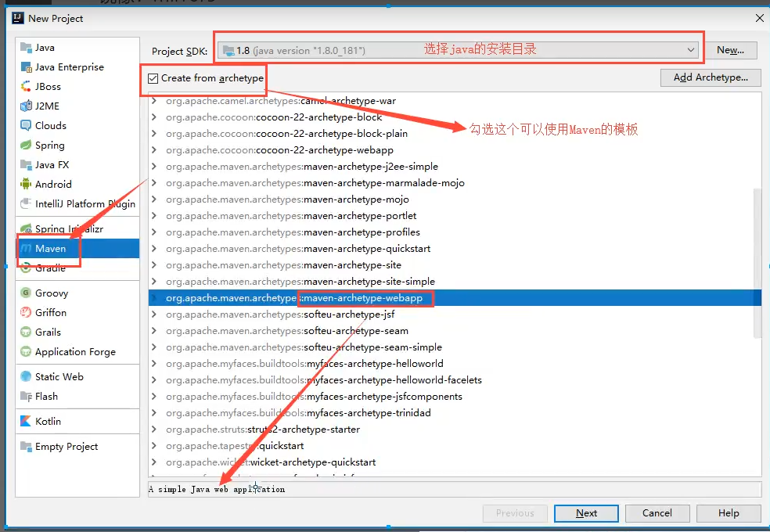
Task: Click the Static Web globe icon
Action: pyautogui.click(x=26, y=376)
